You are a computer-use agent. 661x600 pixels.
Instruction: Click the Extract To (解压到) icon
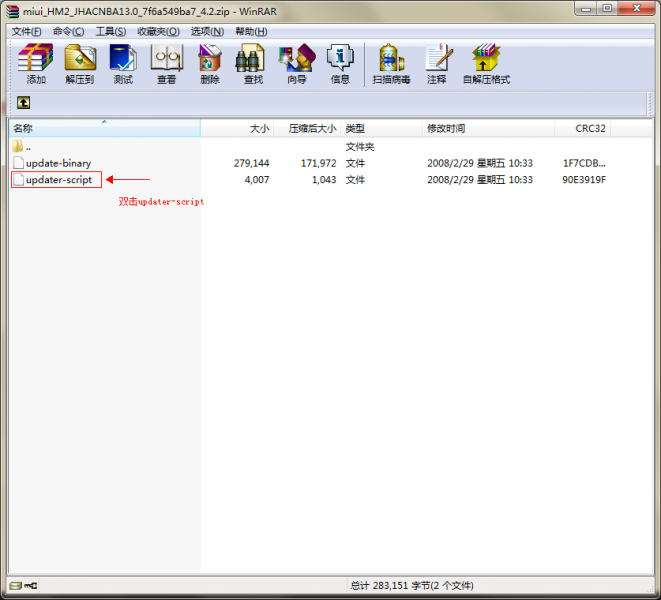tap(80, 63)
